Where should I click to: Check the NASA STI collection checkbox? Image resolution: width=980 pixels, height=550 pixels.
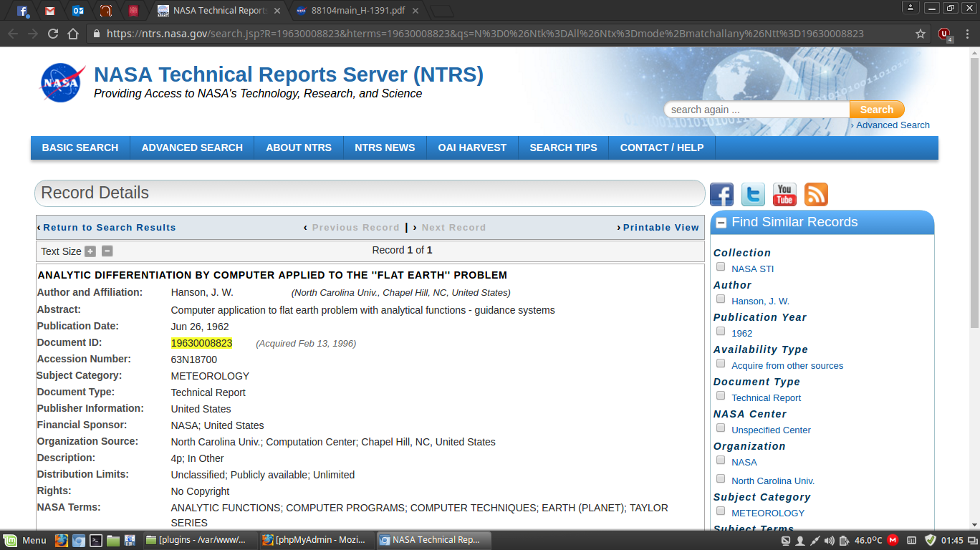(x=721, y=267)
